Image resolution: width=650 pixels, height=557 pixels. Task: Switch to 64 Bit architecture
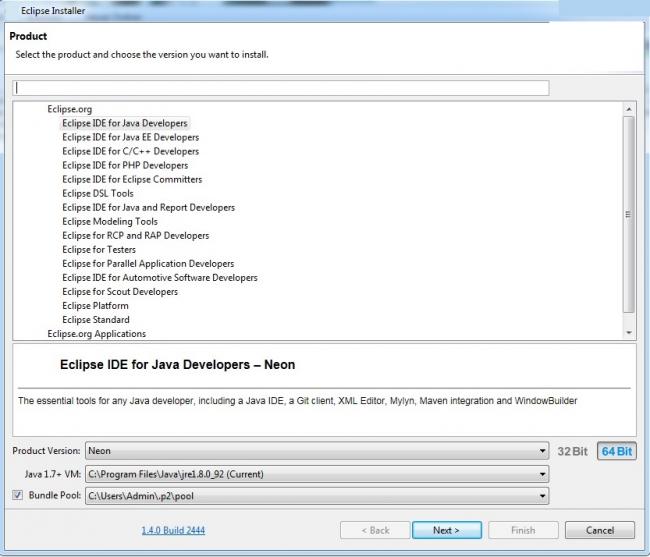(x=616, y=451)
